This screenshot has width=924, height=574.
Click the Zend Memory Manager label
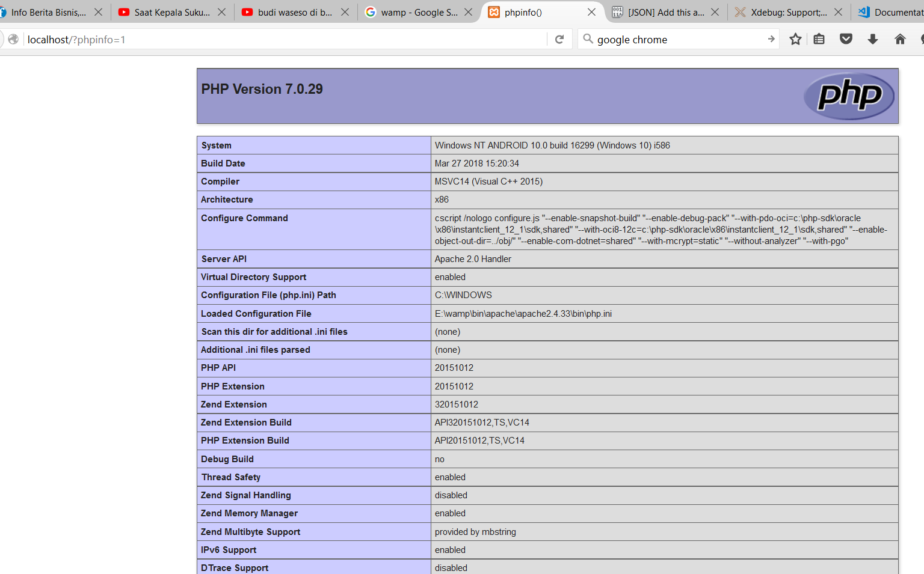point(249,513)
